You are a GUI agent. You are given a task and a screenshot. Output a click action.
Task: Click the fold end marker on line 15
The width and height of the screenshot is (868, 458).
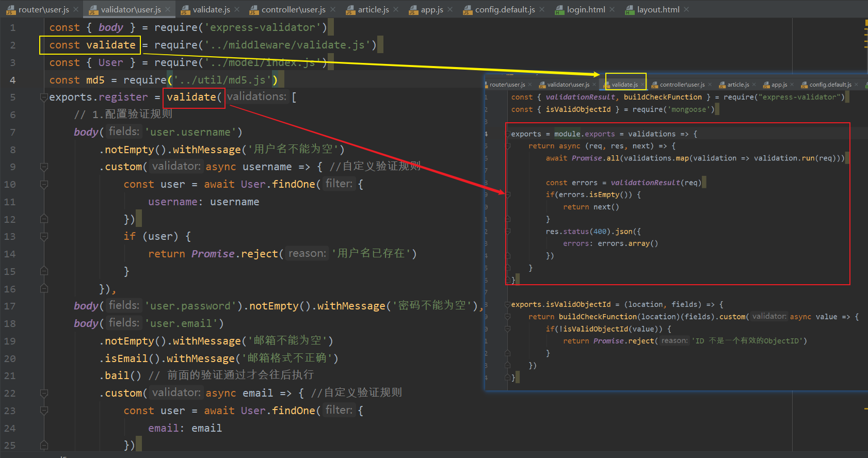click(44, 271)
